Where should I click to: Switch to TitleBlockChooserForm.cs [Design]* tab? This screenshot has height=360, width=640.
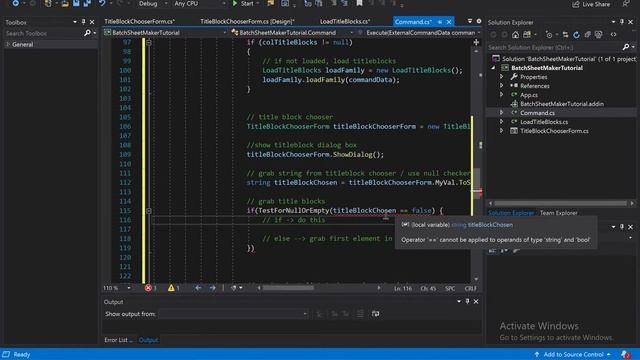click(247, 22)
